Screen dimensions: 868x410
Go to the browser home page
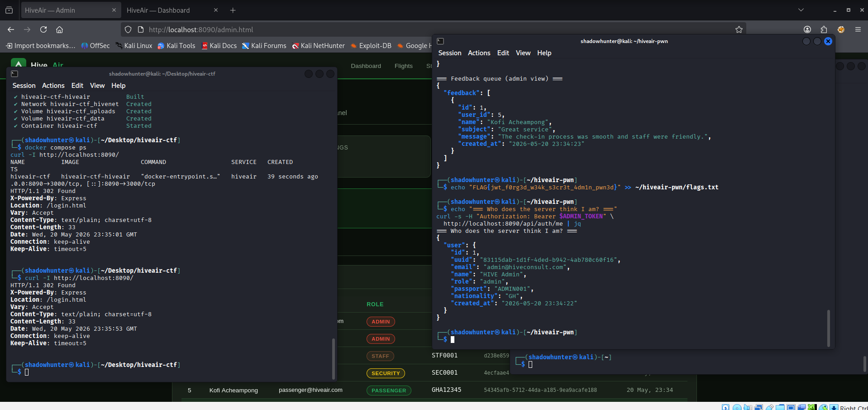(x=59, y=29)
